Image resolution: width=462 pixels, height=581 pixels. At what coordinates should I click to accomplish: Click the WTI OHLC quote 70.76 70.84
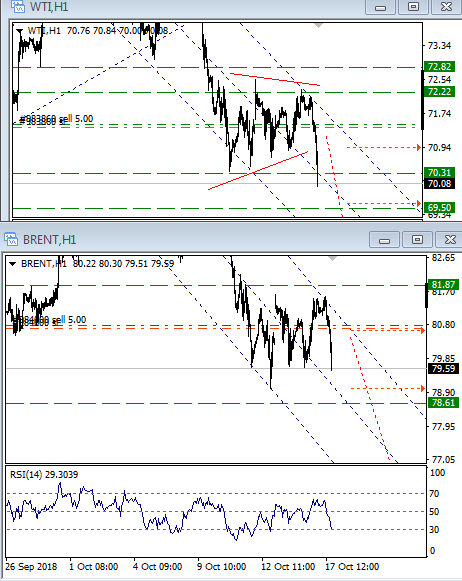[x=92, y=31]
